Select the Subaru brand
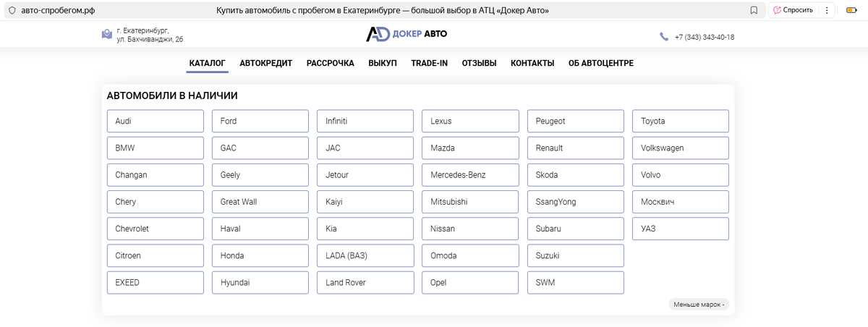Image resolution: width=868 pixels, height=327 pixels. [576, 229]
